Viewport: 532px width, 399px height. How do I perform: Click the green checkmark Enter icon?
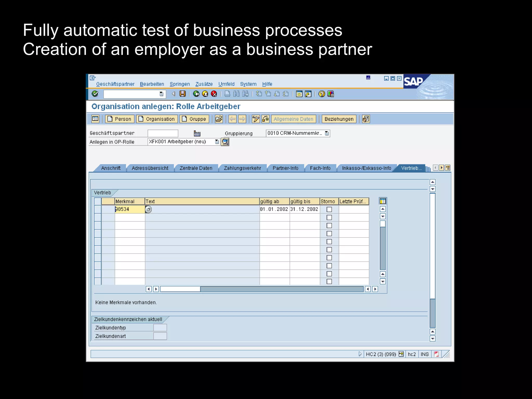(95, 94)
